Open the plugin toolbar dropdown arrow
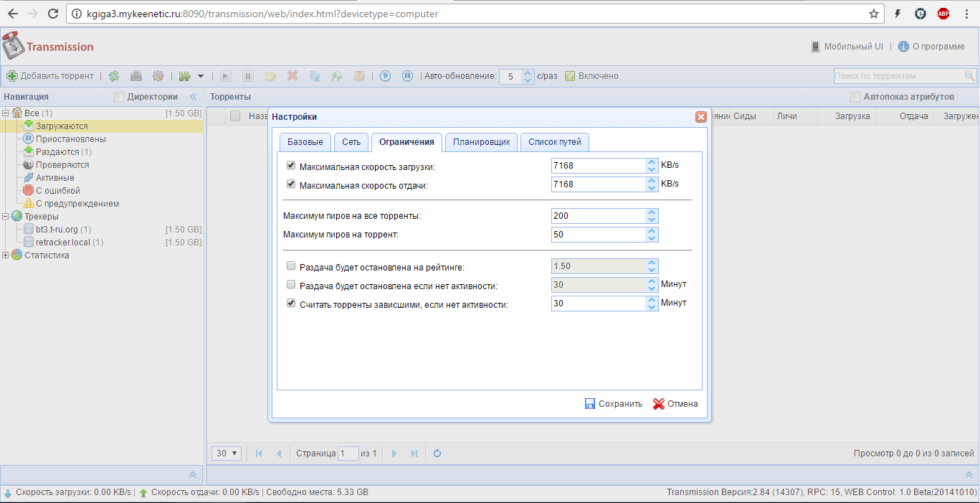This screenshot has height=503, width=980. pyautogui.click(x=201, y=76)
